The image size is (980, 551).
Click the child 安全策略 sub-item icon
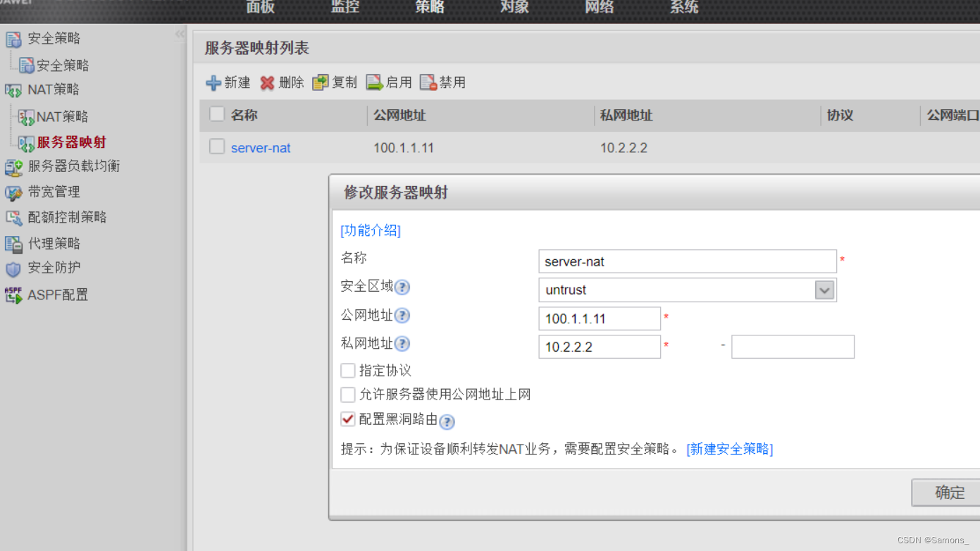pyautogui.click(x=27, y=66)
